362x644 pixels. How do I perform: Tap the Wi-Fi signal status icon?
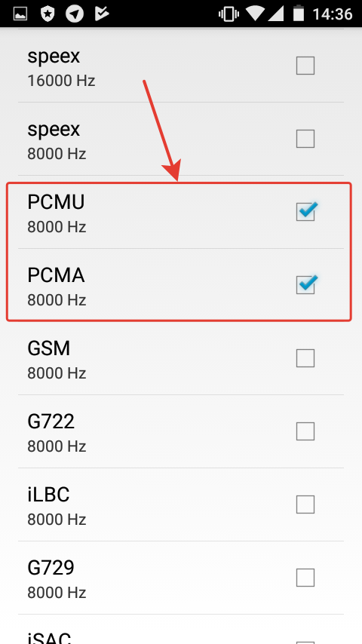pyautogui.click(x=255, y=14)
